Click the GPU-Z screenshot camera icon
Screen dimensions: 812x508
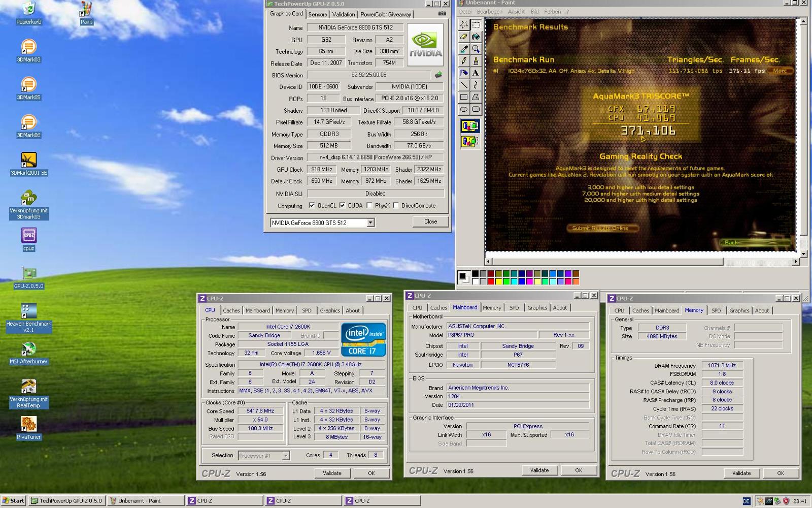tap(442, 14)
